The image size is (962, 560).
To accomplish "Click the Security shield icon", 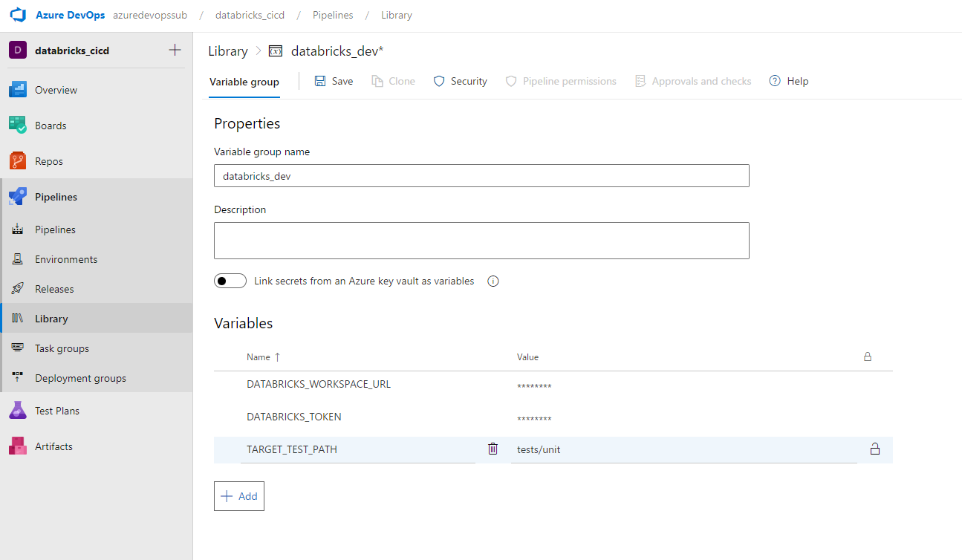I will pyautogui.click(x=439, y=81).
